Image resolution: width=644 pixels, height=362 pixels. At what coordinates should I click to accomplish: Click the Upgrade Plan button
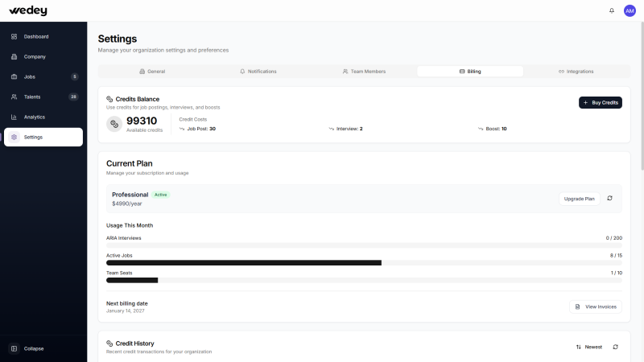coord(579,198)
